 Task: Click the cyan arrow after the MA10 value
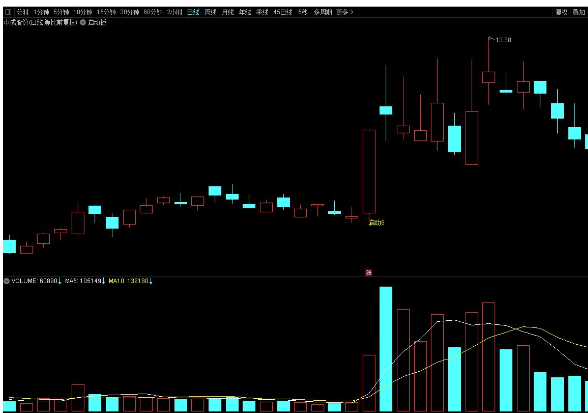[151, 281]
